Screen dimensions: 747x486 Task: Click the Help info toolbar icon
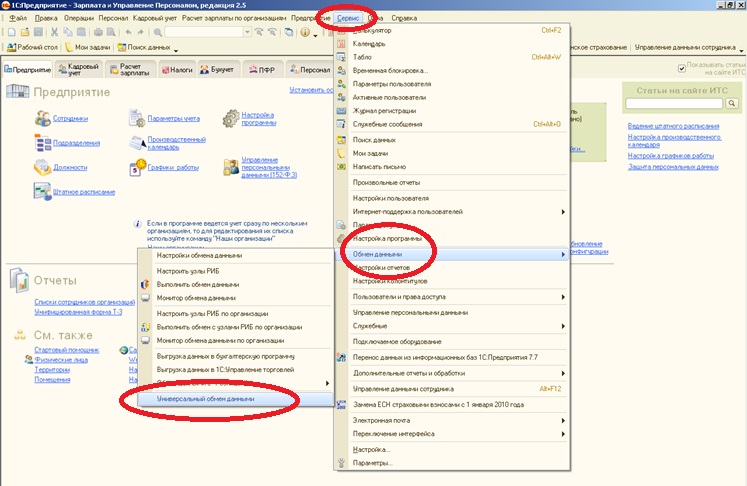[305, 32]
